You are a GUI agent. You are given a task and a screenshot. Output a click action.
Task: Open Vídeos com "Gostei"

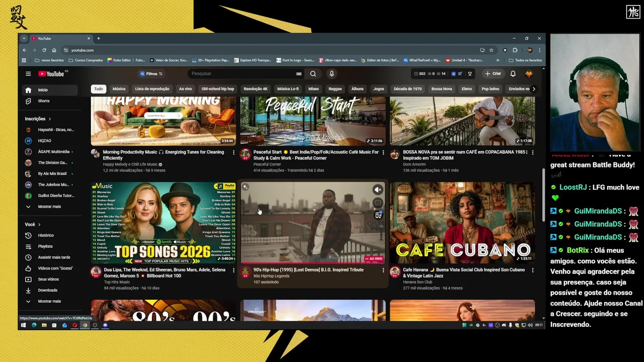tap(49, 268)
